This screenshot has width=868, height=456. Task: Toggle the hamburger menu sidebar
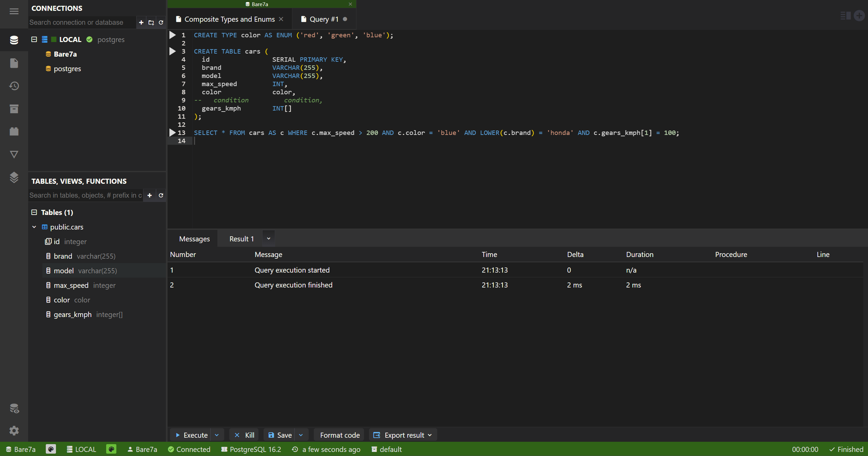click(x=14, y=11)
